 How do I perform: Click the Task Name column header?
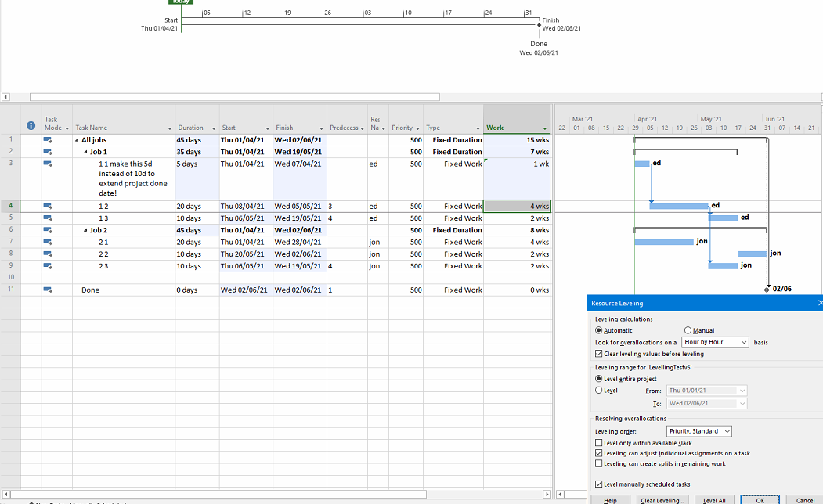[x=124, y=120]
